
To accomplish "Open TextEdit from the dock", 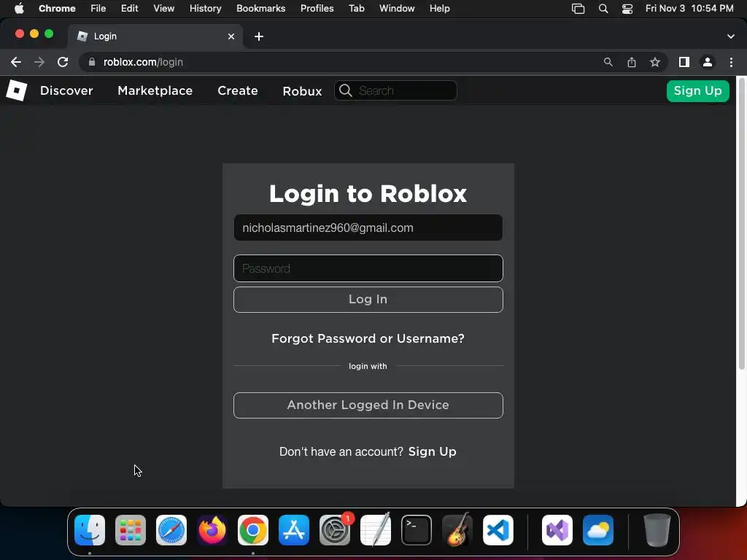I will [376, 530].
